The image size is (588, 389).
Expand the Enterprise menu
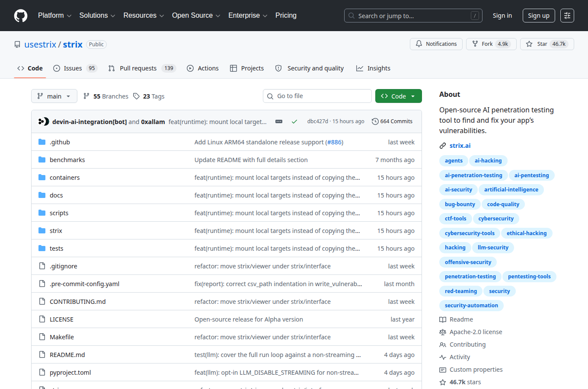248,16
